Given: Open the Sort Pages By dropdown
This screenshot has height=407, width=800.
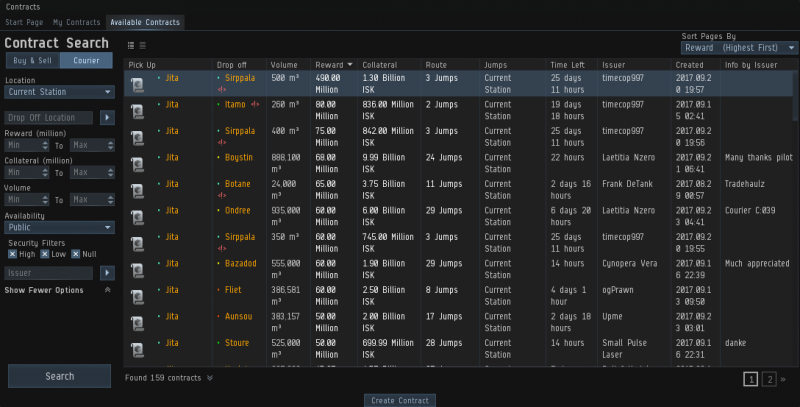Looking at the screenshot, I should click(x=738, y=47).
